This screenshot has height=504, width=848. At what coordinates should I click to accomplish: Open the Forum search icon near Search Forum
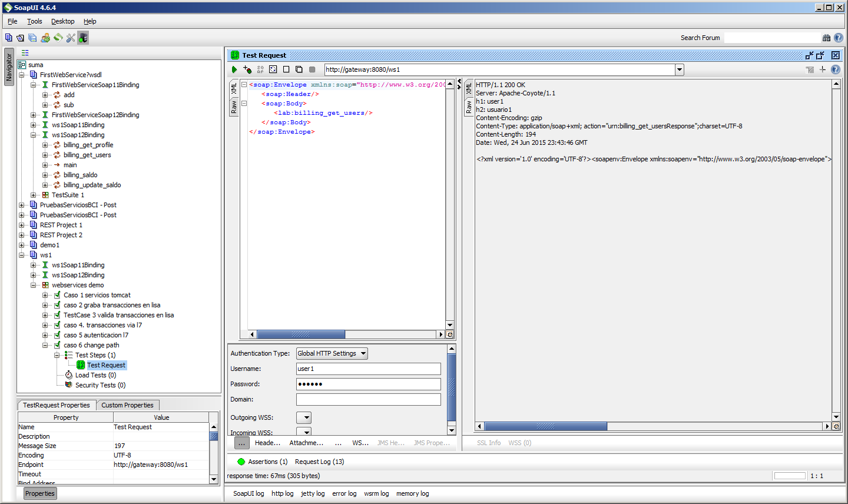point(827,37)
